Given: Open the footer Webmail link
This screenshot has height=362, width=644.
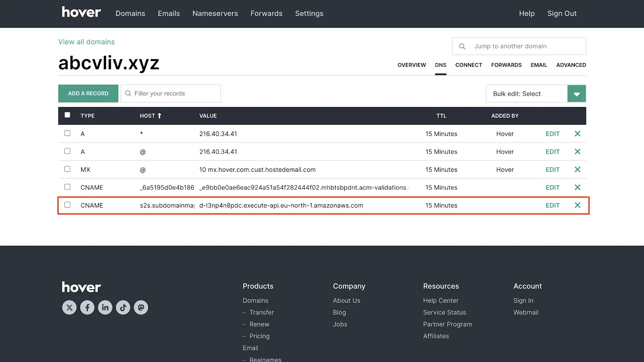Looking at the screenshot, I should pos(526,313).
